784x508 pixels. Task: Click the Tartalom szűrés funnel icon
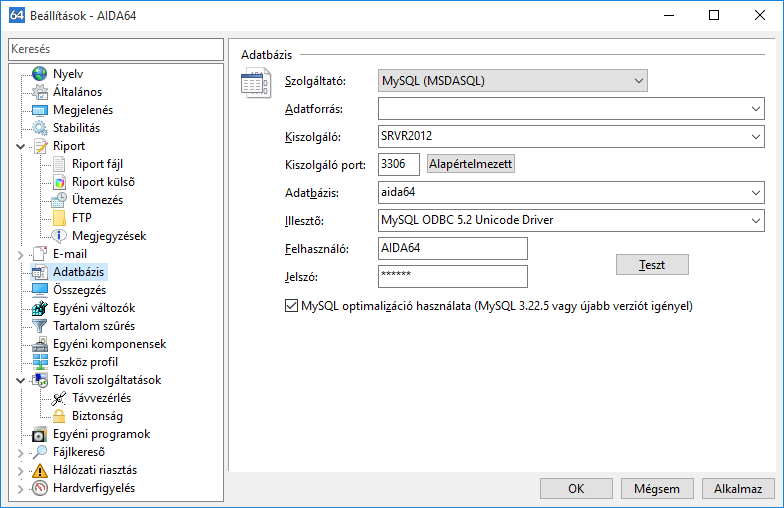pyautogui.click(x=40, y=326)
